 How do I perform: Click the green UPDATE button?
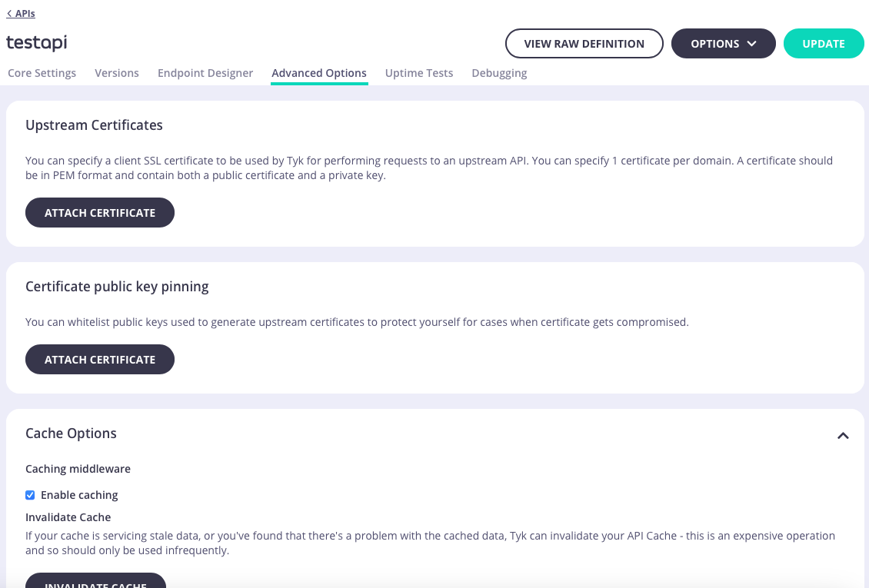pyautogui.click(x=824, y=43)
